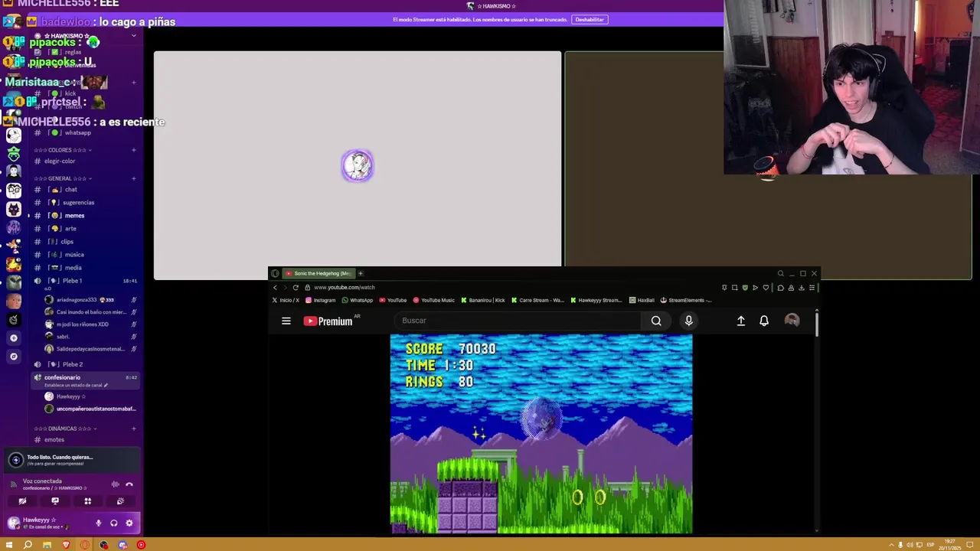Open the YouTube upload icon

point(741,321)
